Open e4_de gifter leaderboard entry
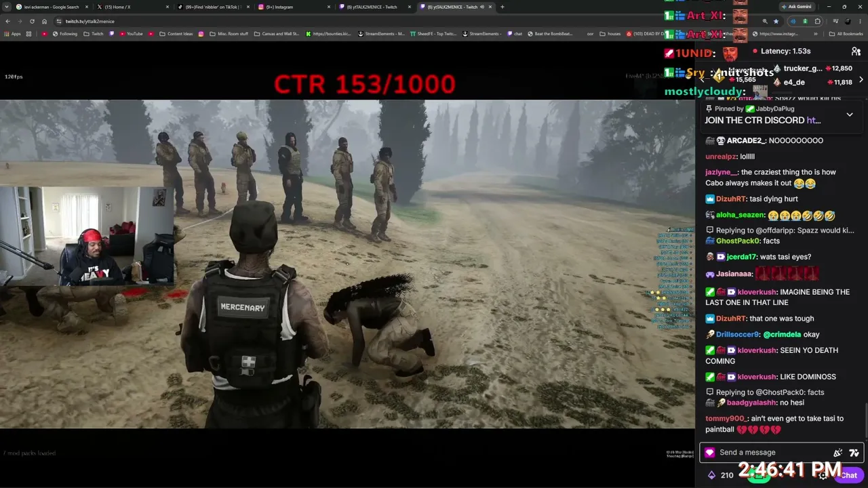Screen dimensions: 868x488 pos(794,83)
